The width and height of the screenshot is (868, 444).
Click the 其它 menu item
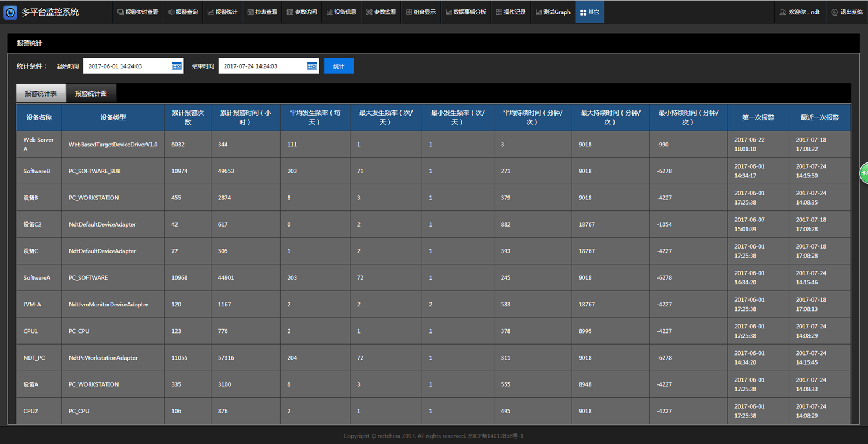(x=590, y=12)
